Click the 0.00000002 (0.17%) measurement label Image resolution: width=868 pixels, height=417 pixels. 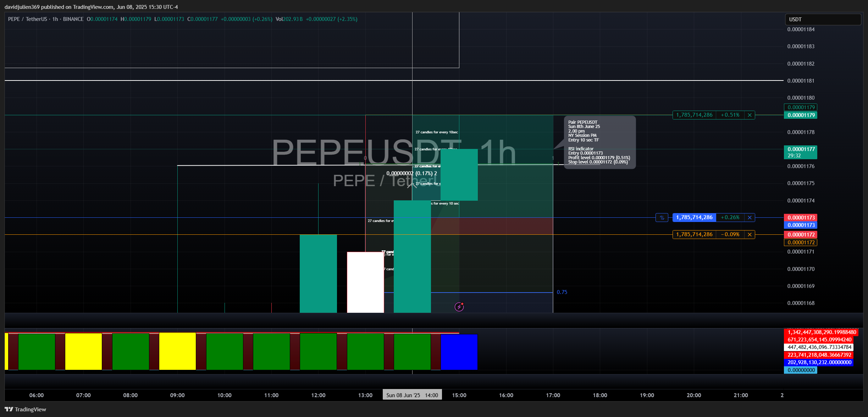(x=411, y=173)
